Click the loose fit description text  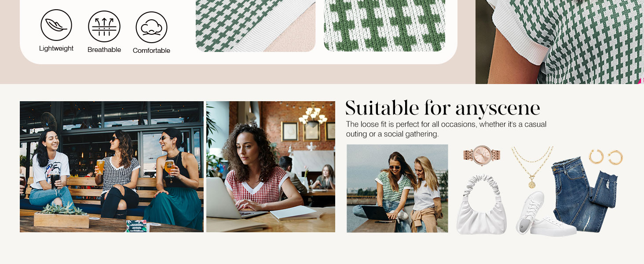pyautogui.click(x=446, y=129)
